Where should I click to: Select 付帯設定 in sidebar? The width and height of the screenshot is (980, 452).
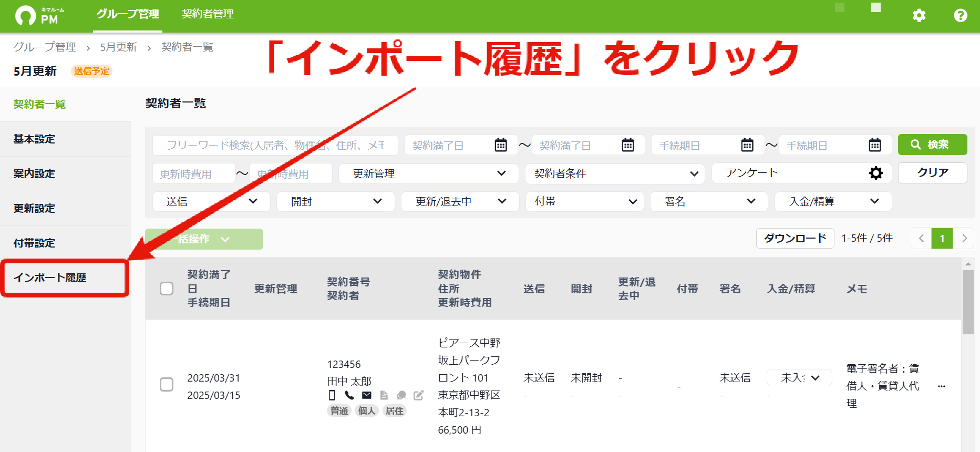pyautogui.click(x=65, y=243)
